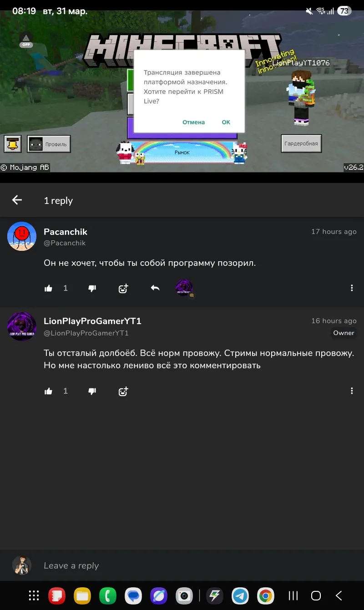This screenshot has height=610, width=364.
Task: Tap Отмена in the PRISM dialog
Action: tap(194, 122)
